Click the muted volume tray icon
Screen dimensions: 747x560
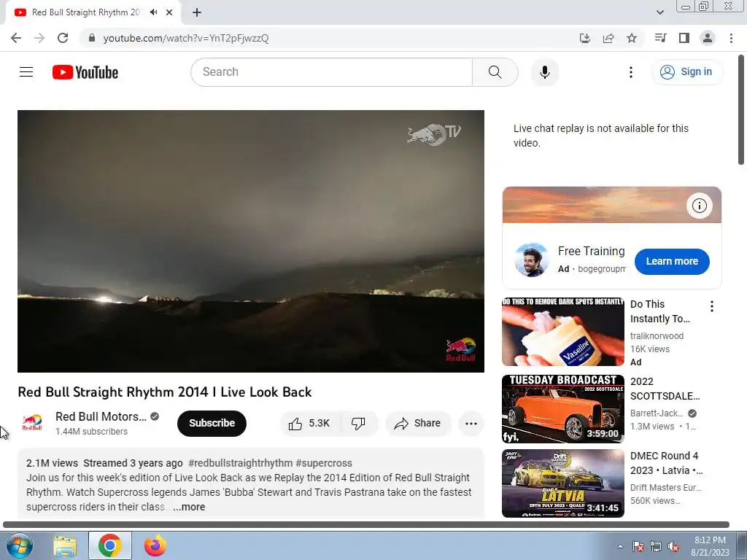(x=673, y=546)
